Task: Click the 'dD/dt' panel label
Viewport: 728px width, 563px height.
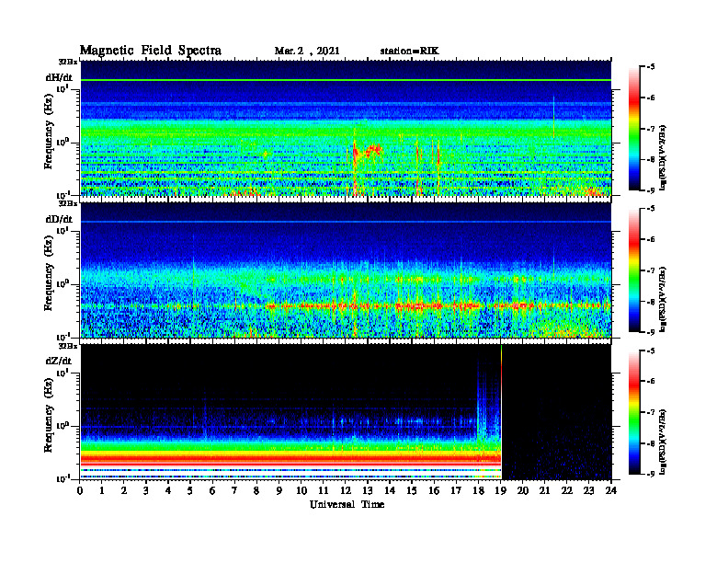Action: tap(59, 219)
